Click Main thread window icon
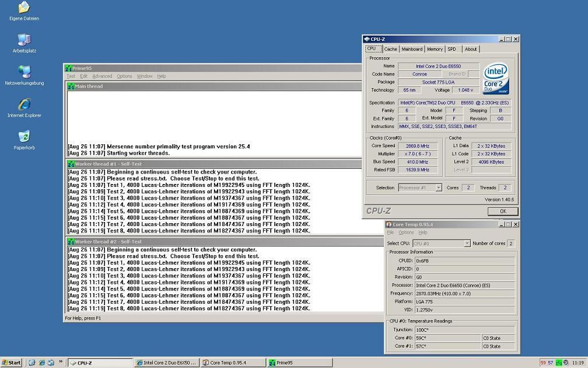The height and width of the screenshot is (368, 588). (71, 86)
